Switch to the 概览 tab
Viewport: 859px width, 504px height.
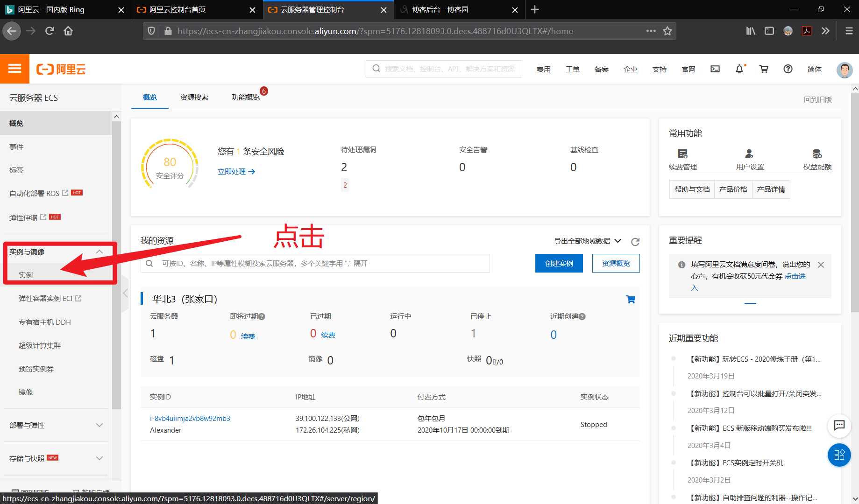coord(150,97)
